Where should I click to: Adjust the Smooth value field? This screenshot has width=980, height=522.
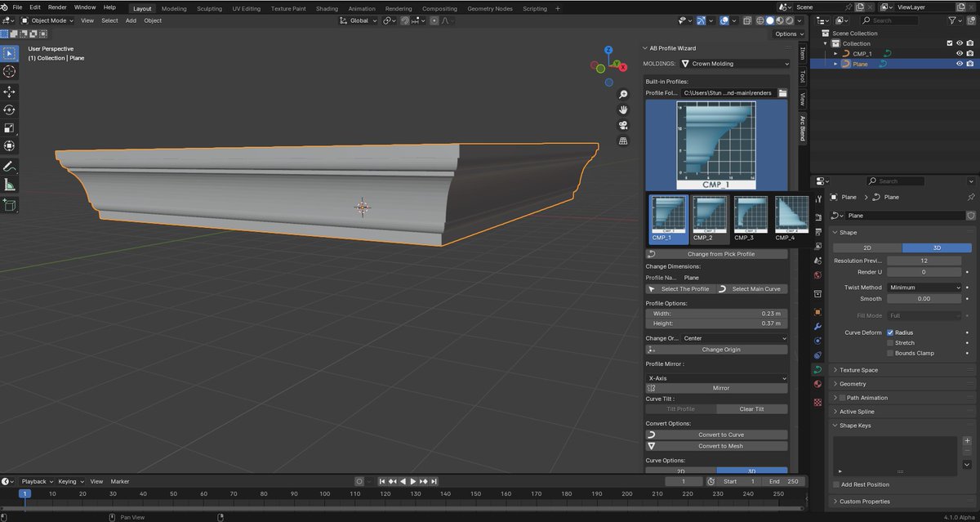[924, 299]
